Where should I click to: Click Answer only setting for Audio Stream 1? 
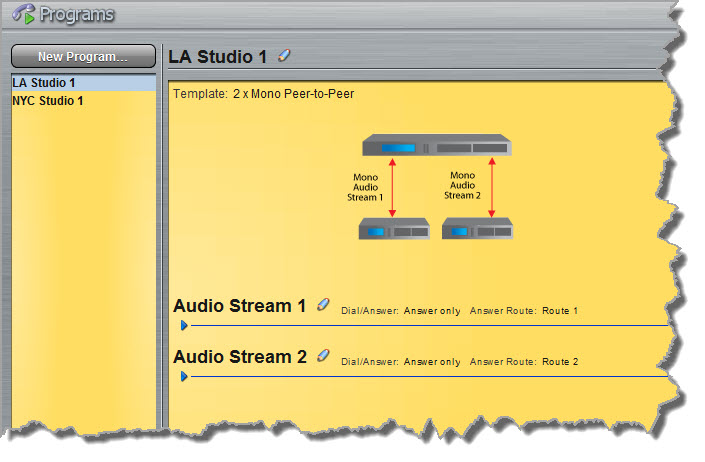pyautogui.click(x=432, y=311)
